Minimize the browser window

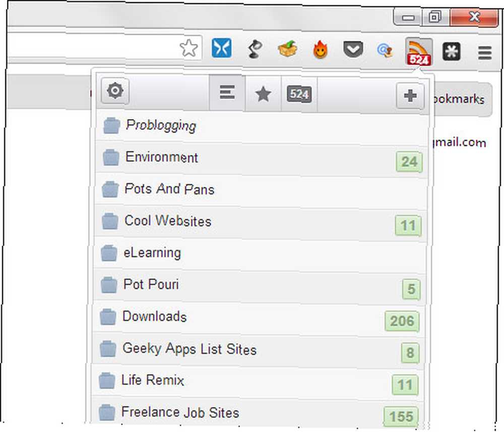point(408,17)
